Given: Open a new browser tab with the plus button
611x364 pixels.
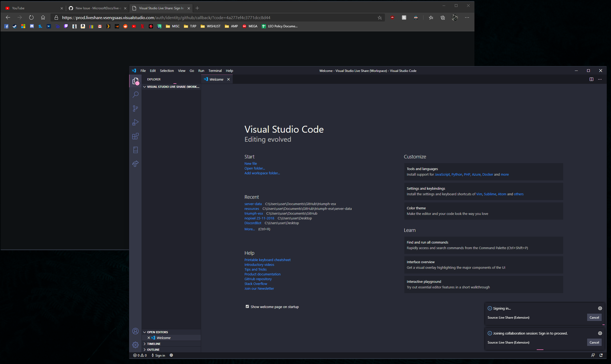Looking at the screenshot, I should [197, 8].
